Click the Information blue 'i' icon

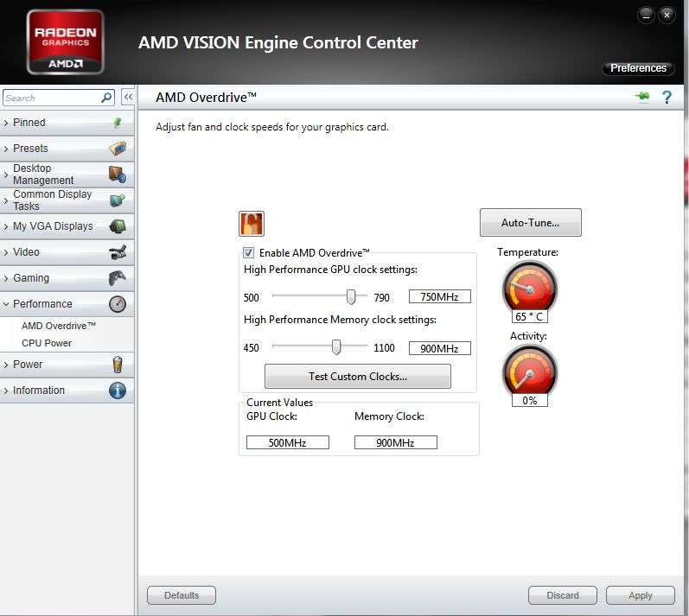(x=118, y=391)
